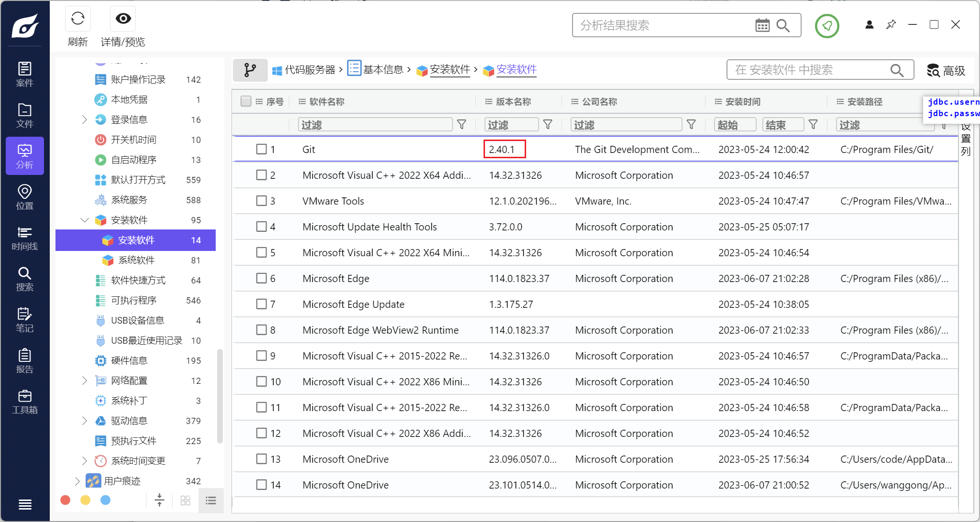Switch to list view icon
The width and height of the screenshot is (980, 522).
211,500
